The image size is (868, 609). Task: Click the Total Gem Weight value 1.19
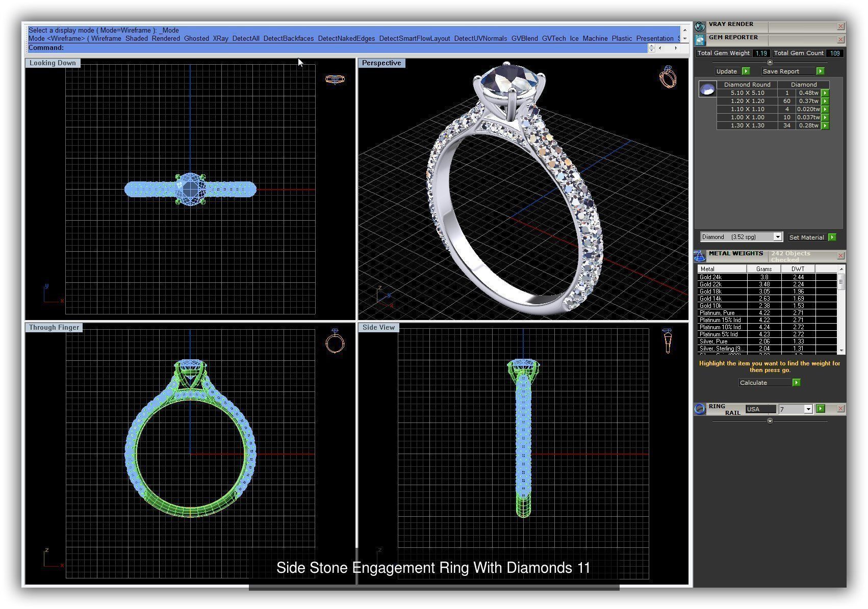(x=761, y=53)
